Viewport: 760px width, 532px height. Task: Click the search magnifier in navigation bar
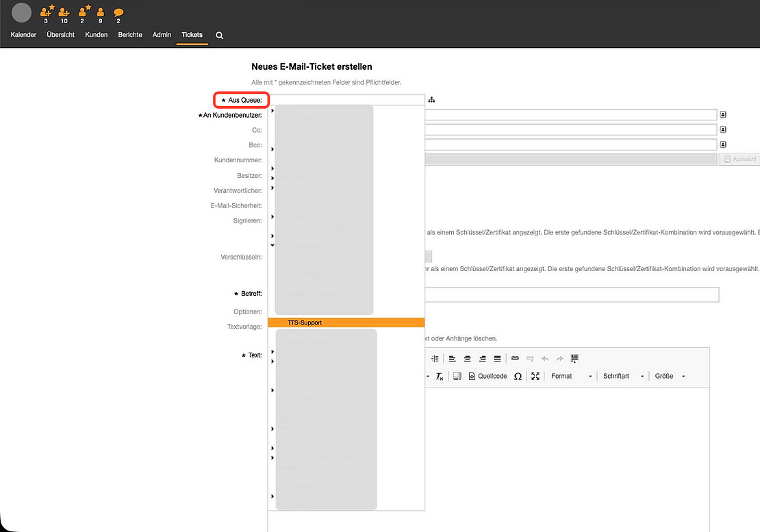(220, 36)
